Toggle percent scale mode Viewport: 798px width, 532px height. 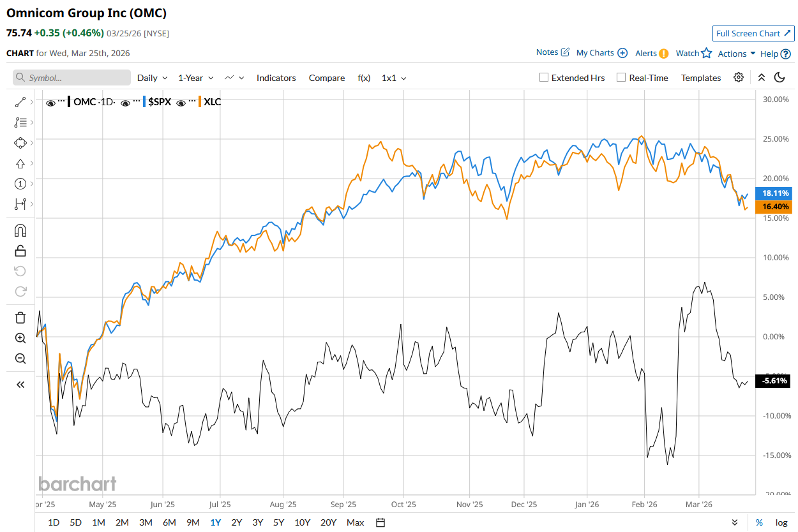[760, 522]
